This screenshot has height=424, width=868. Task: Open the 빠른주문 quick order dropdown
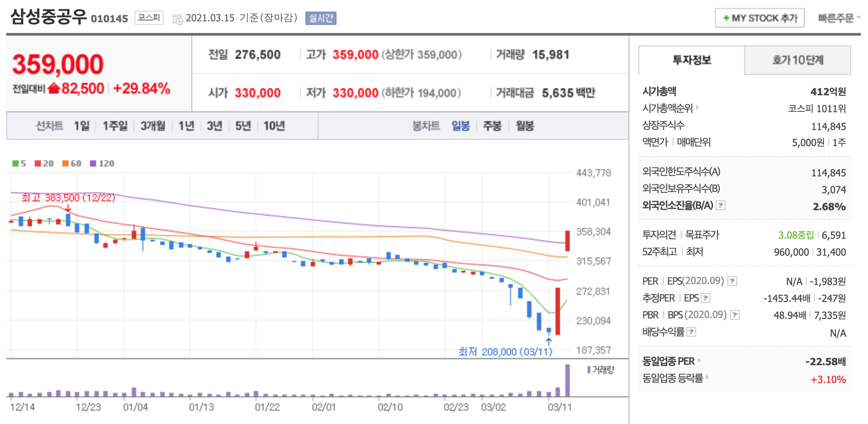point(839,18)
